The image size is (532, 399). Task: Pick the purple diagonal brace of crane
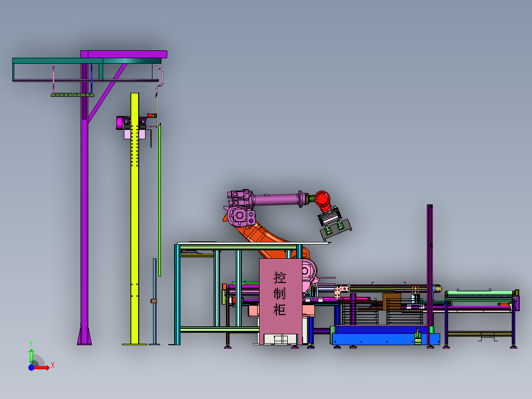[107, 93]
